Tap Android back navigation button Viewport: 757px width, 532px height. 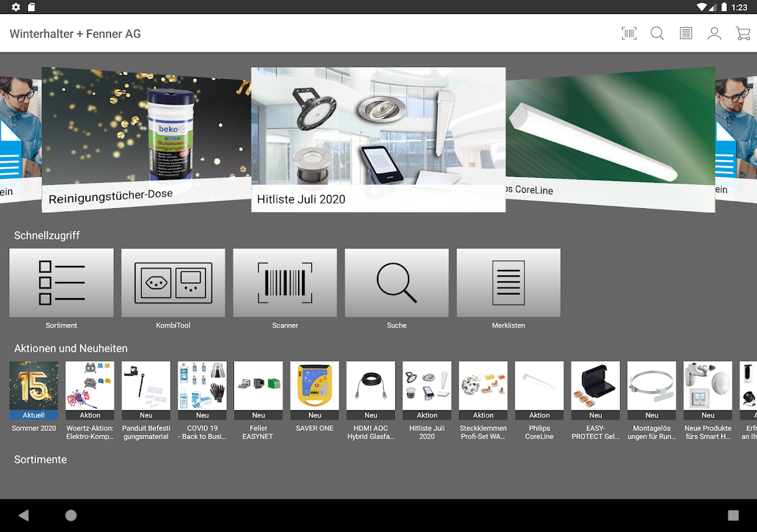coord(24,515)
